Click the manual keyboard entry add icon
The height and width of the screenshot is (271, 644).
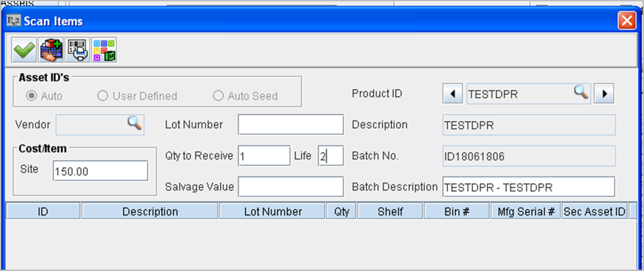51,50
